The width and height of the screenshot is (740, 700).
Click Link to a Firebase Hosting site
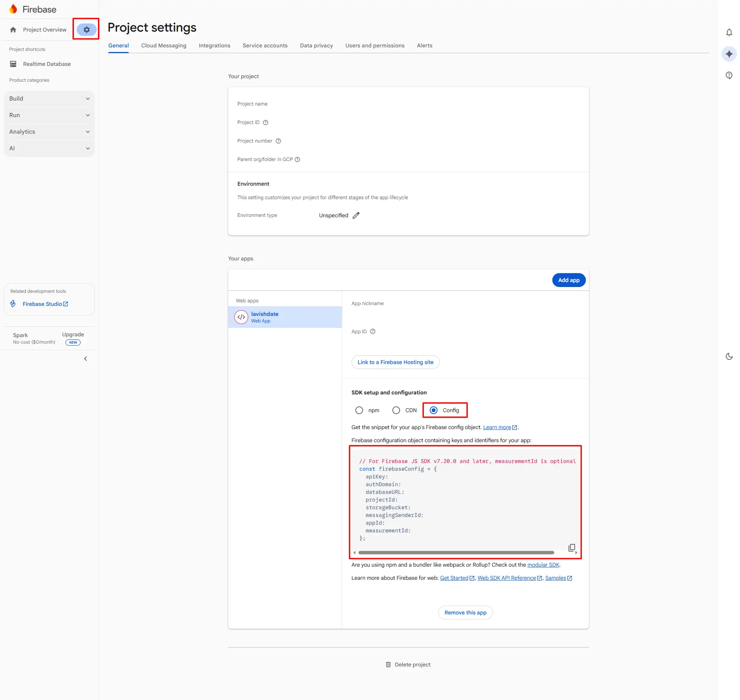coord(395,362)
